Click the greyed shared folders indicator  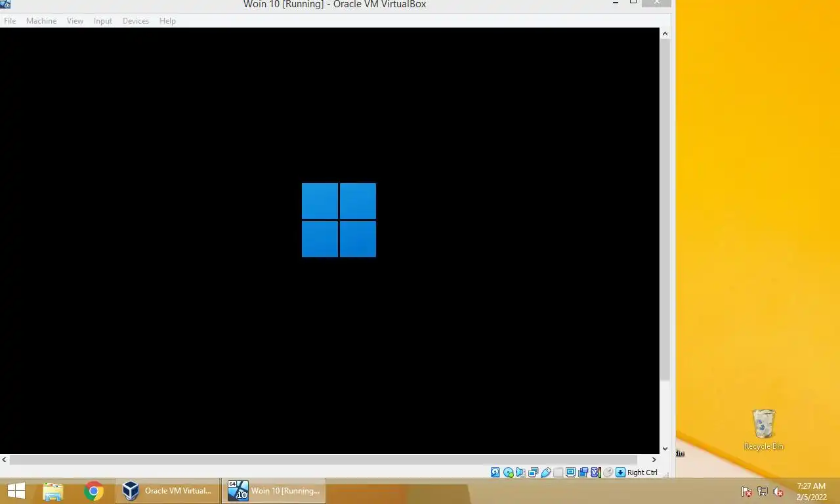[x=558, y=472]
